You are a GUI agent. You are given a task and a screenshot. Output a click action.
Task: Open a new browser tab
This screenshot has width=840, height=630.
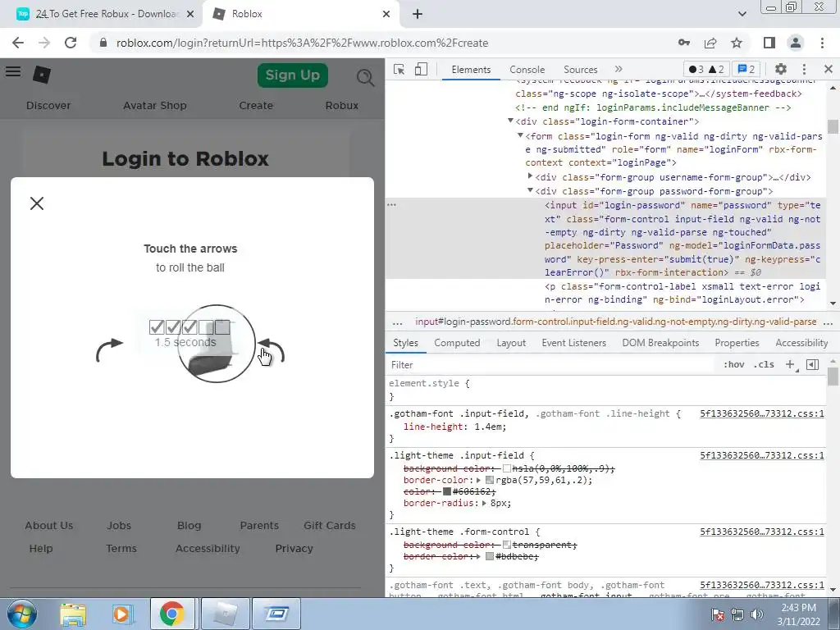tap(418, 14)
